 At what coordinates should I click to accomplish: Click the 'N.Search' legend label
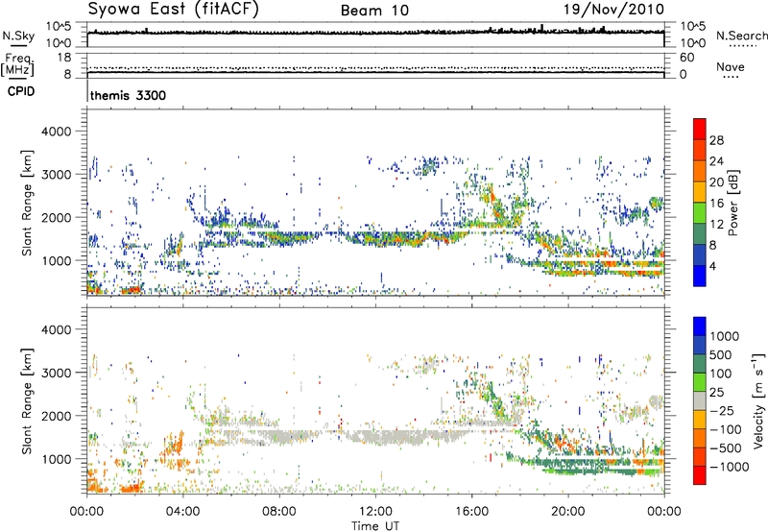[741, 36]
